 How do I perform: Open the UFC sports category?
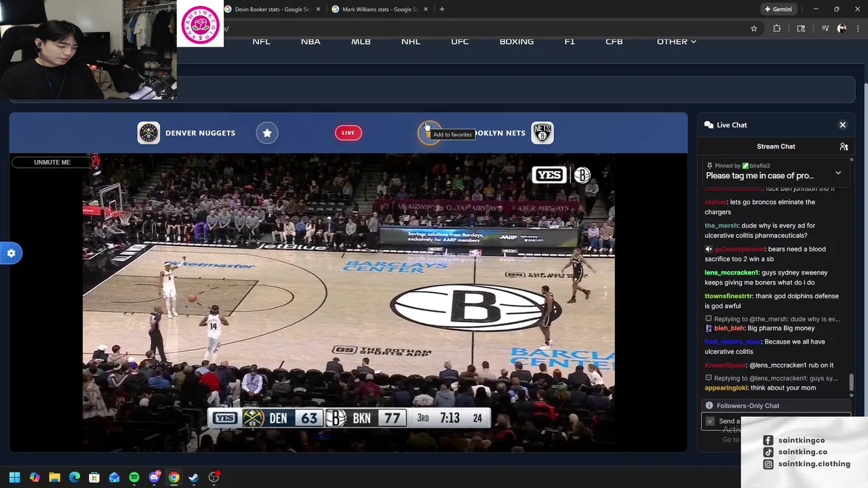pyautogui.click(x=460, y=41)
